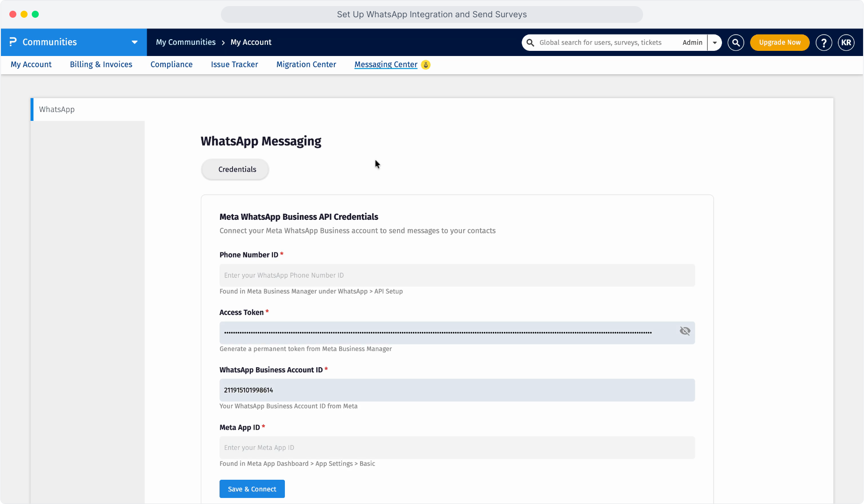The width and height of the screenshot is (864, 504).
Task: Open the KR user profile avatar
Action: pos(846,42)
